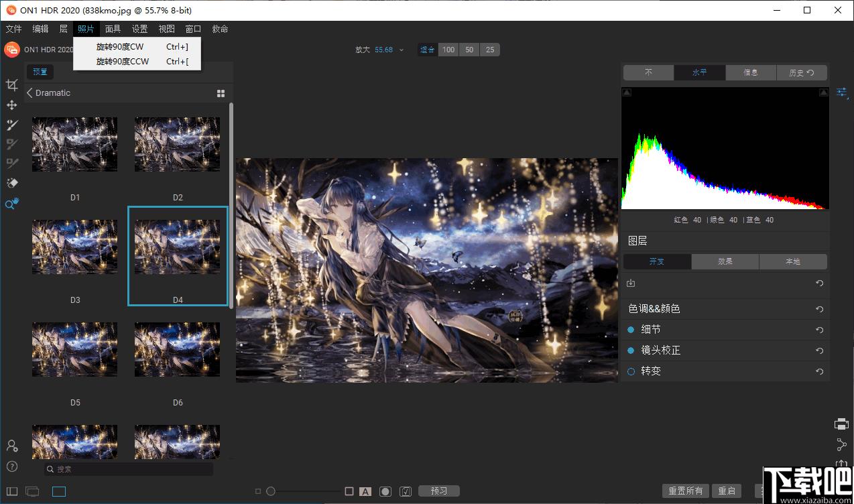Image resolution: width=854 pixels, height=504 pixels.
Task: Click the 重启 button
Action: point(727,491)
